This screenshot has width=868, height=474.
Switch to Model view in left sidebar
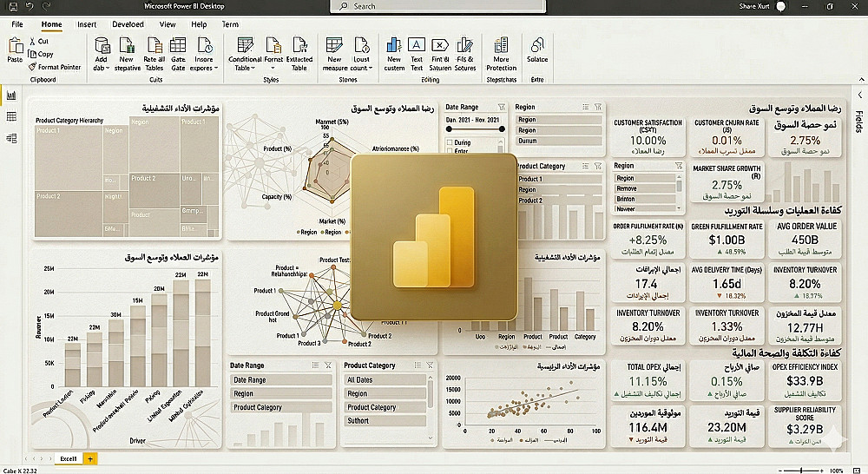click(x=11, y=138)
